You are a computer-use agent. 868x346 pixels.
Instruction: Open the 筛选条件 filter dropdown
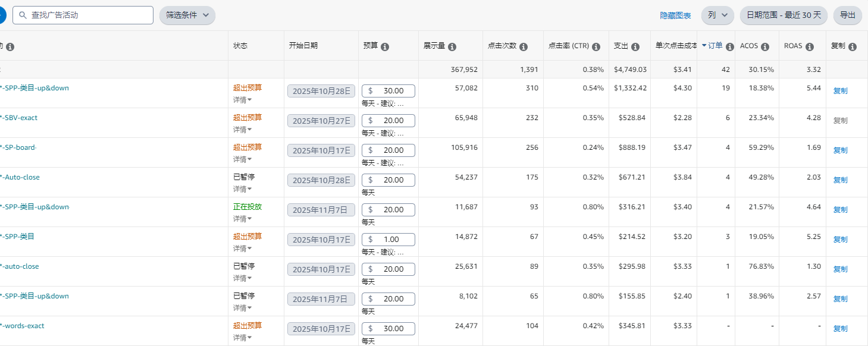pyautogui.click(x=187, y=15)
